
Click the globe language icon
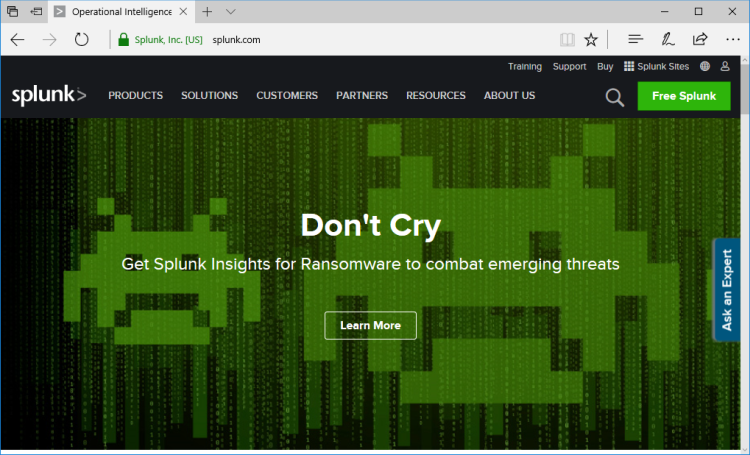[x=705, y=67]
